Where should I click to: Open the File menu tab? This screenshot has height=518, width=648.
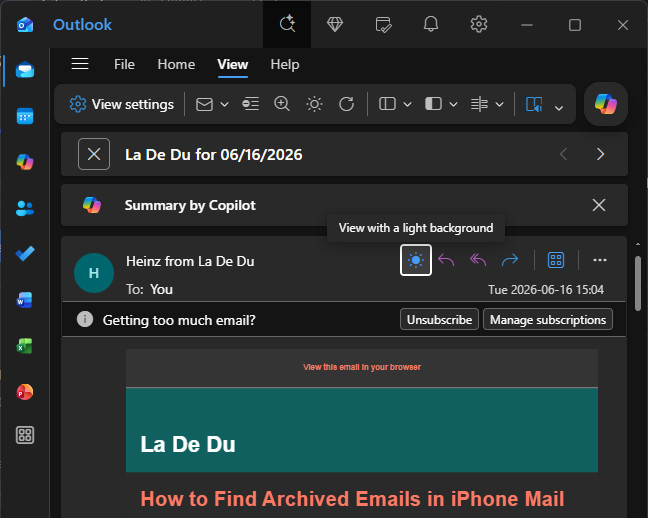[124, 64]
